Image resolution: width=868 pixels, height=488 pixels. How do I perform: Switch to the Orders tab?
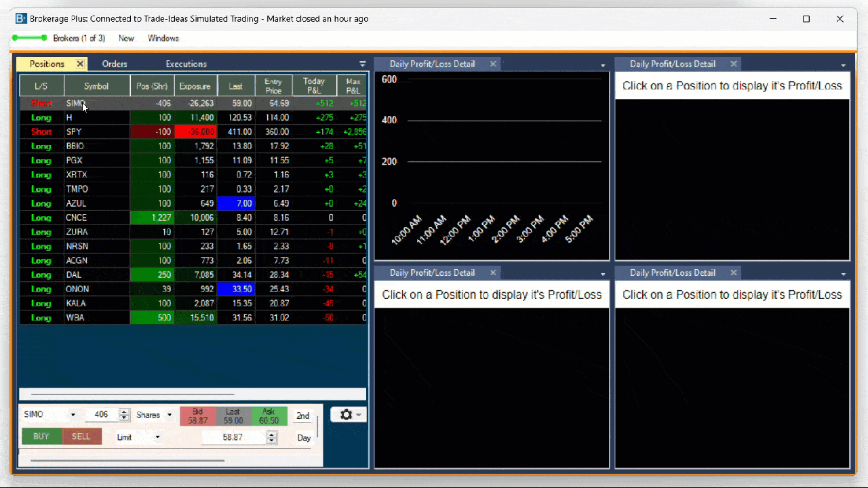[115, 64]
